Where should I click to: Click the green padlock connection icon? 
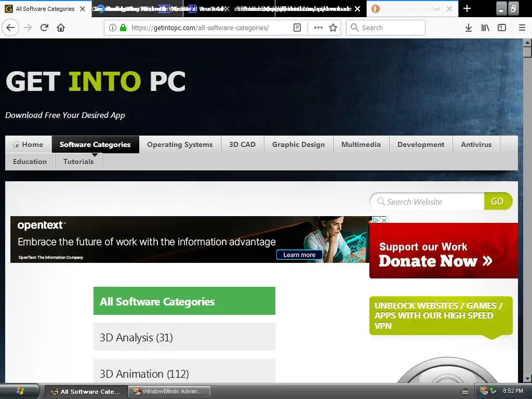pyautogui.click(x=123, y=28)
